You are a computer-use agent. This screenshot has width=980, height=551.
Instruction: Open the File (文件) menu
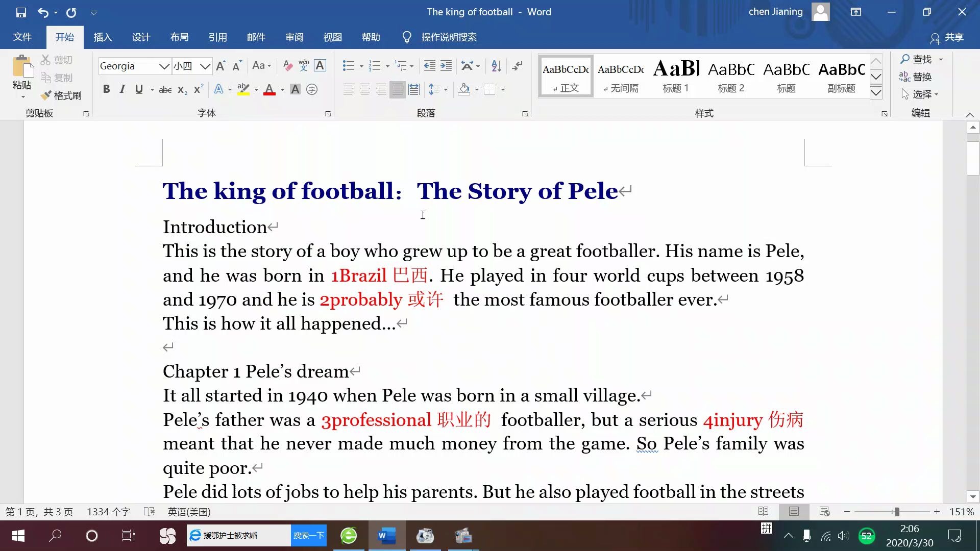click(x=22, y=37)
